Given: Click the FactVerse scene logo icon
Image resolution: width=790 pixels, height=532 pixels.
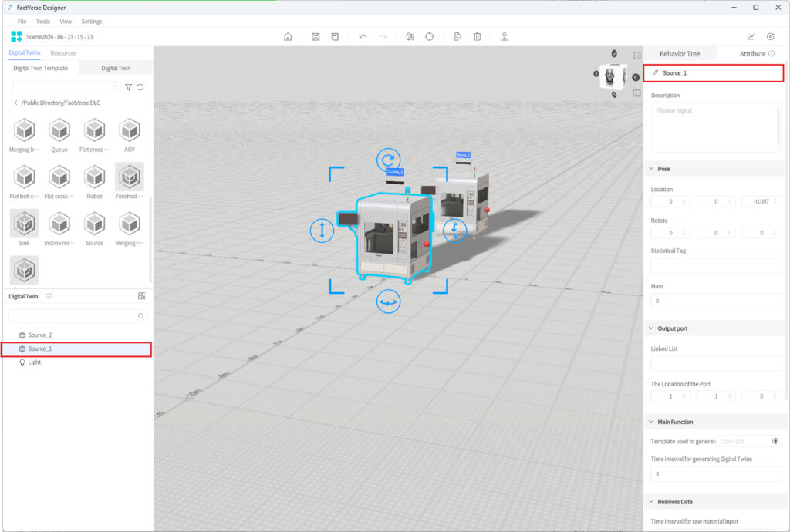Looking at the screenshot, I should point(16,36).
